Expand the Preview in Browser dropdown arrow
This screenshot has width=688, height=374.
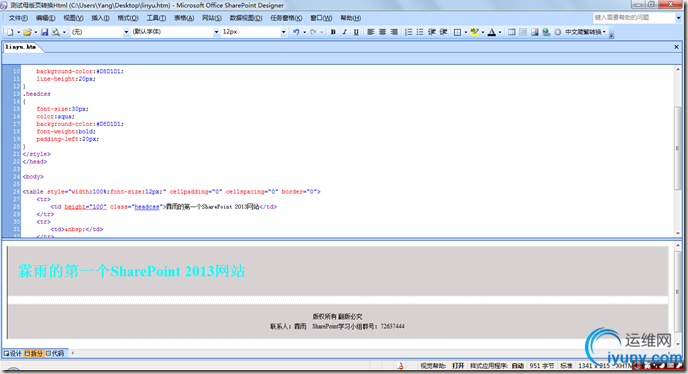point(64,32)
